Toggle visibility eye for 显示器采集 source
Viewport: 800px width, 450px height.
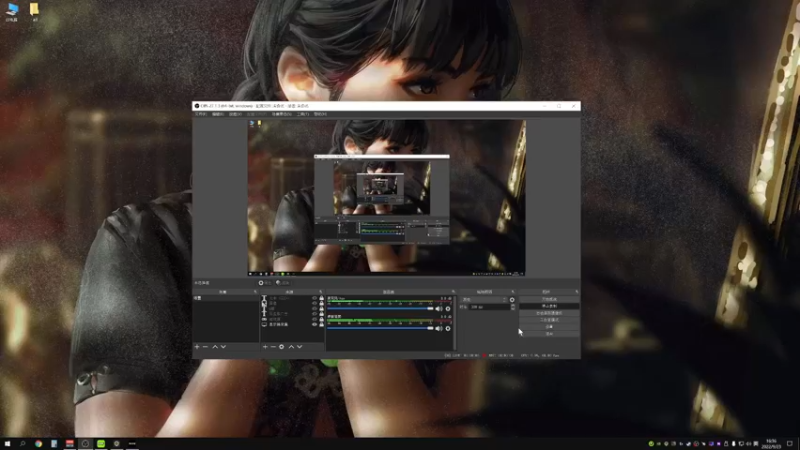tap(314, 324)
